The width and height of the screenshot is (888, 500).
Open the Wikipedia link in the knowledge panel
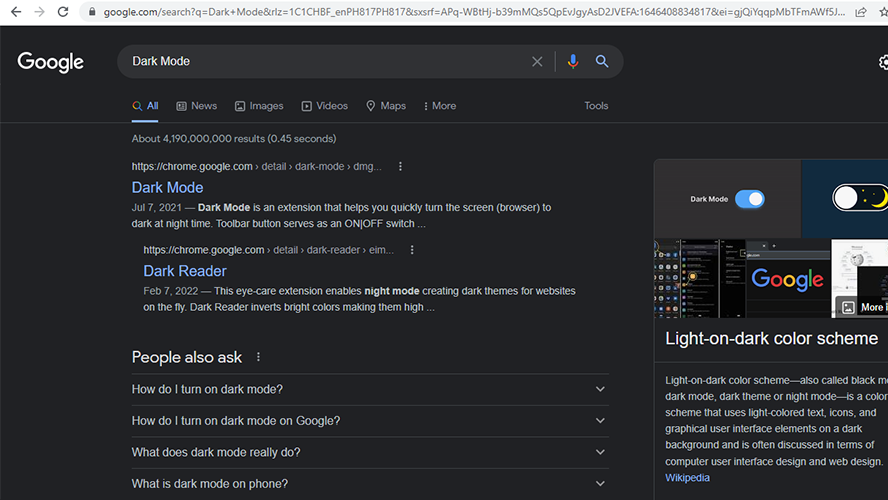pyautogui.click(x=687, y=477)
